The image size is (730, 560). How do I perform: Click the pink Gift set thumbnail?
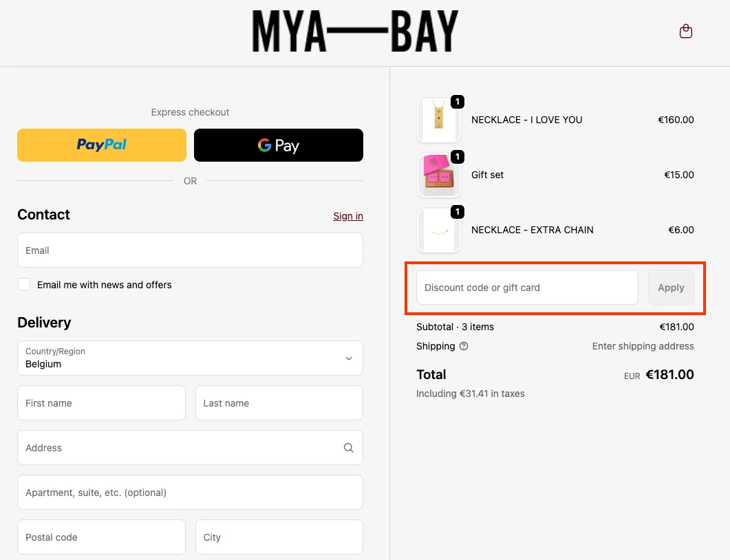[x=439, y=175]
